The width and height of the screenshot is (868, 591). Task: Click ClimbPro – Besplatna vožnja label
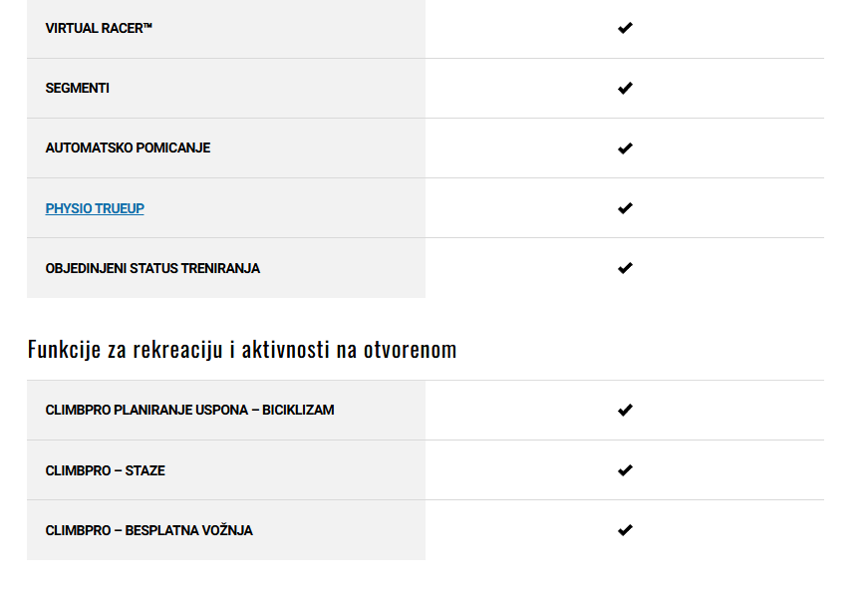click(148, 530)
